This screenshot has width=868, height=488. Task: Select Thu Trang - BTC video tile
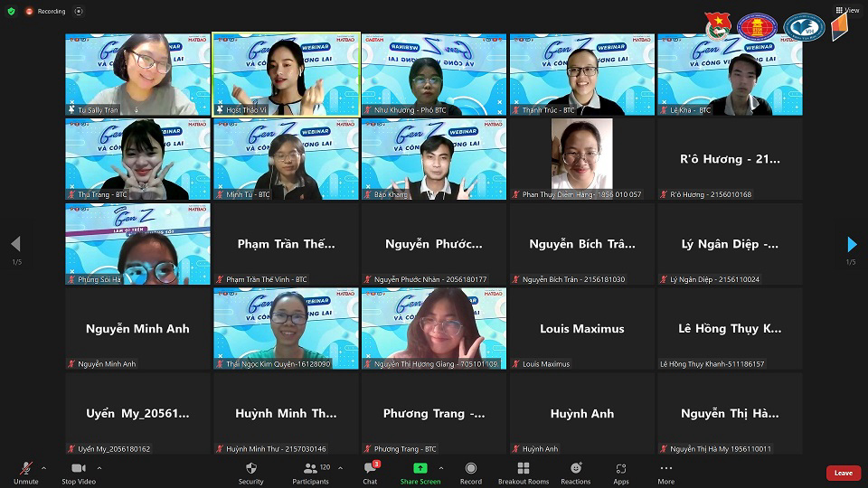point(137,159)
